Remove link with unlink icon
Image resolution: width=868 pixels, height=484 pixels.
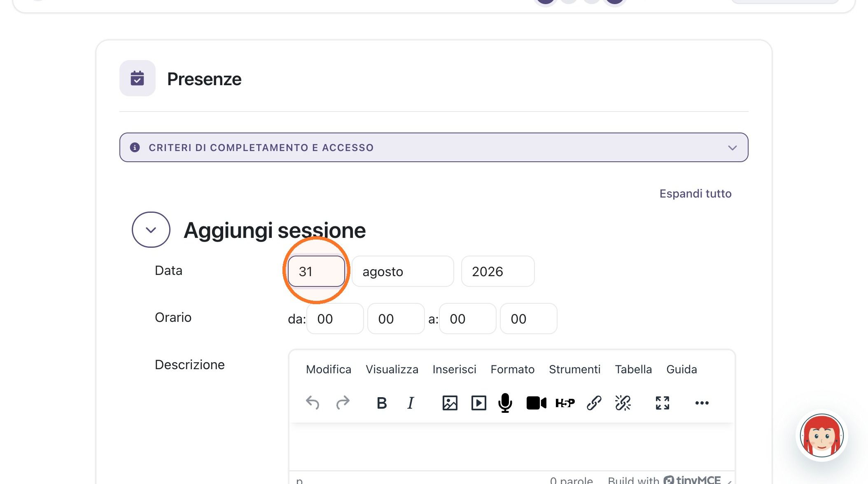[x=623, y=403]
